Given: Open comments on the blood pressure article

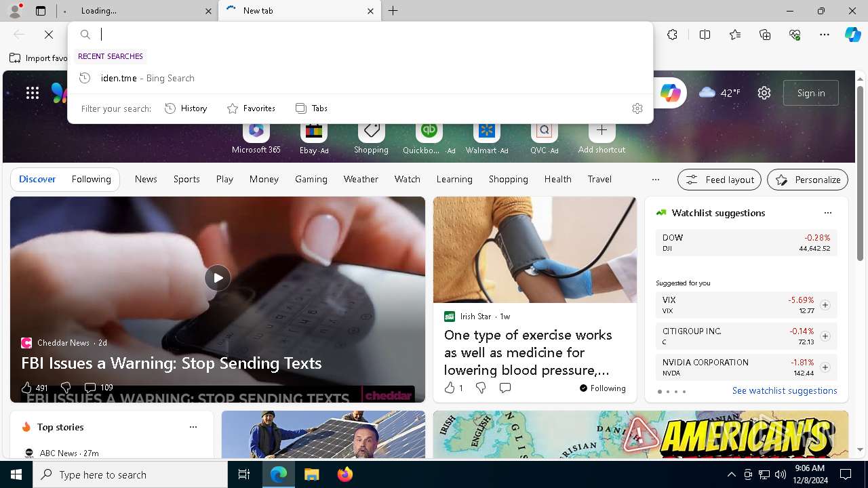Looking at the screenshot, I should click(505, 388).
